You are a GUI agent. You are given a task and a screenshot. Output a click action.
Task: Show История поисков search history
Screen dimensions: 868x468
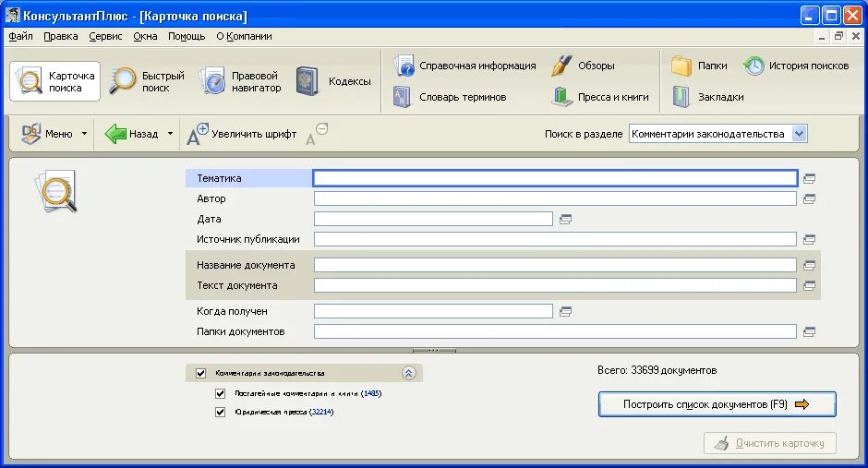point(795,66)
